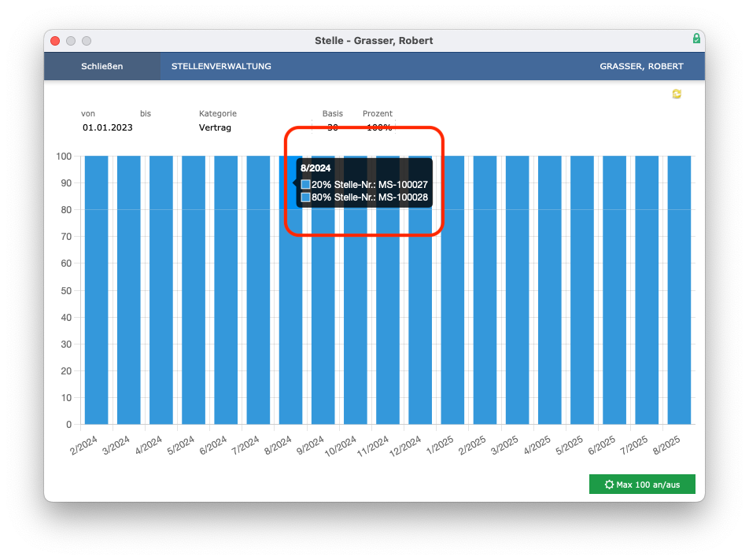
Task: Click the 7/2025 bar in chart
Action: pyautogui.click(x=647, y=289)
